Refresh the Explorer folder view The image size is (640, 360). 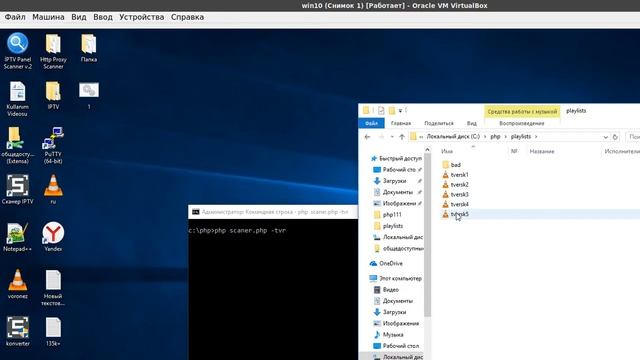pyautogui.click(x=615, y=137)
